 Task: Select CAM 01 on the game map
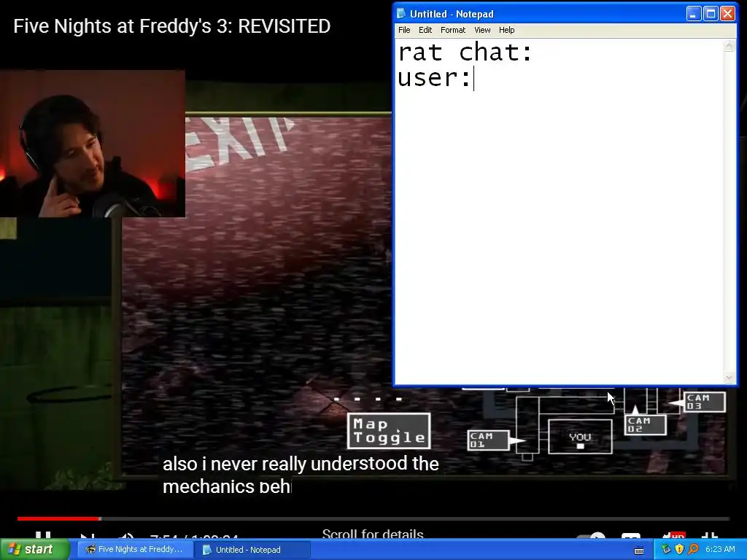point(488,440)
